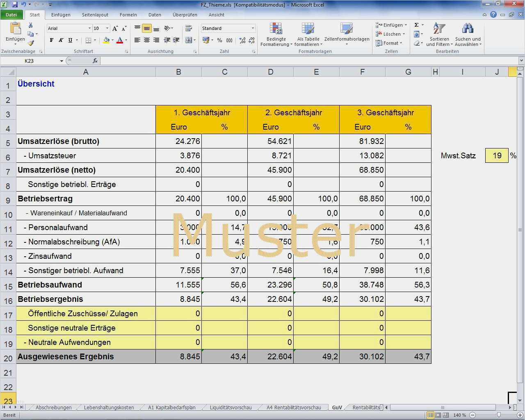Select the yellow Mwst.Satz cell containing 19
This screenshot has width=525, height=420.
497,155
